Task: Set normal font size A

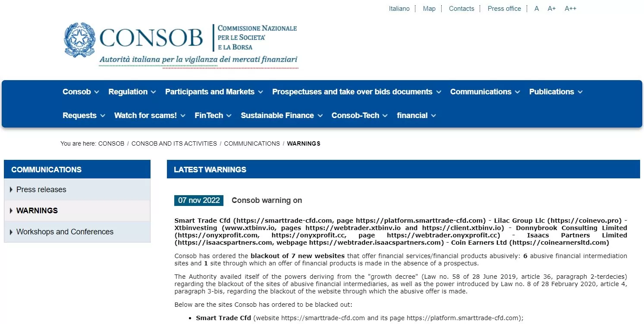Action: 537,9
